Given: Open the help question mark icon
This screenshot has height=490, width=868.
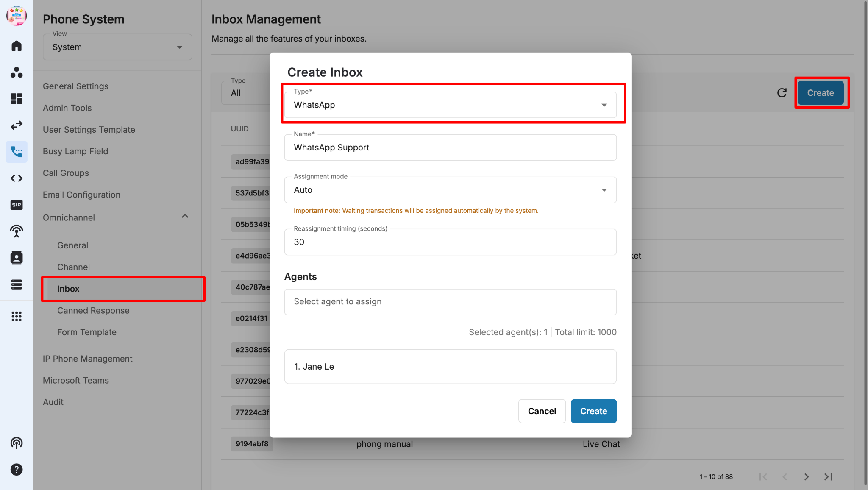Looking at the screenshot, I should (17, 470).
